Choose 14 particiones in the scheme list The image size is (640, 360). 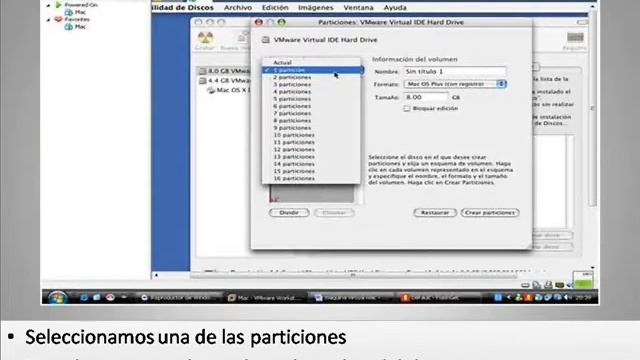click(311, 164)
